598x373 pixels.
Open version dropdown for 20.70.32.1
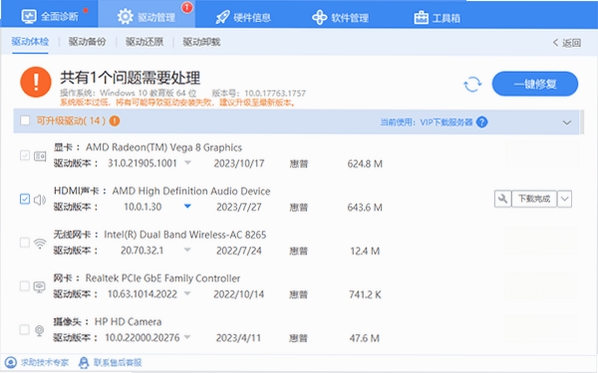point(188,250)
